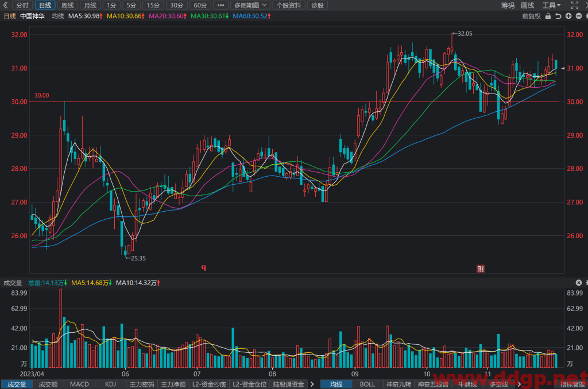Click the current price arrow marker on right axis
The height and width of the screenshot is (389, 588).
[563, 68]
